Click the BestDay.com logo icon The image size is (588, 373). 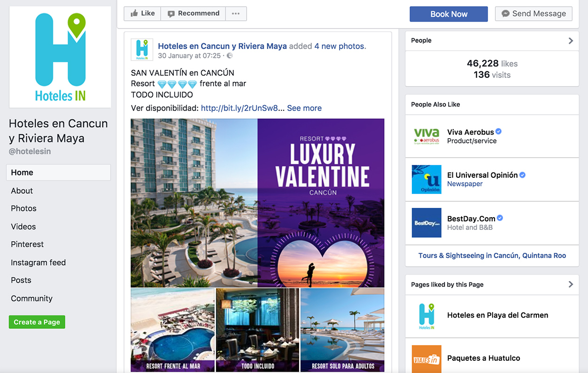point(426,222)
